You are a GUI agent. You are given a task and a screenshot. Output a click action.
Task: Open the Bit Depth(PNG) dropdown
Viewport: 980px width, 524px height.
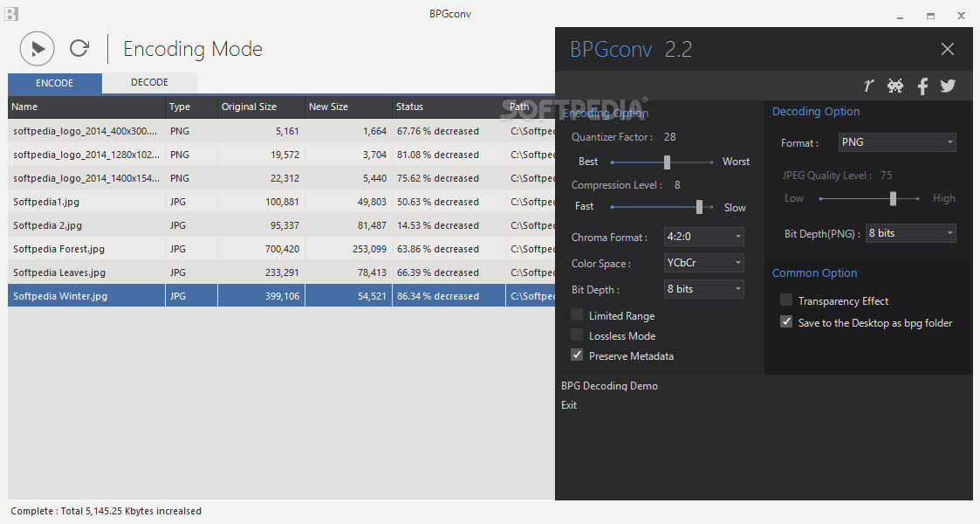tap(911, 233)
